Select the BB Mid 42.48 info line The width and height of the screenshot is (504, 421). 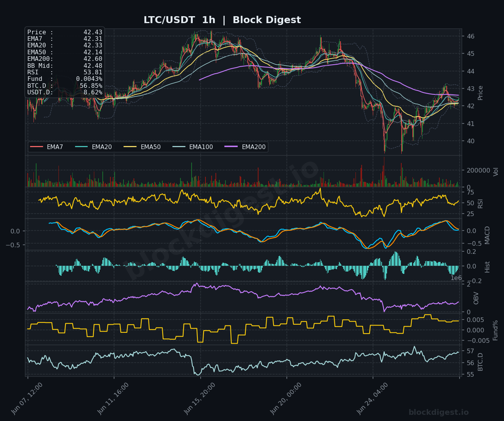point(65,66)
